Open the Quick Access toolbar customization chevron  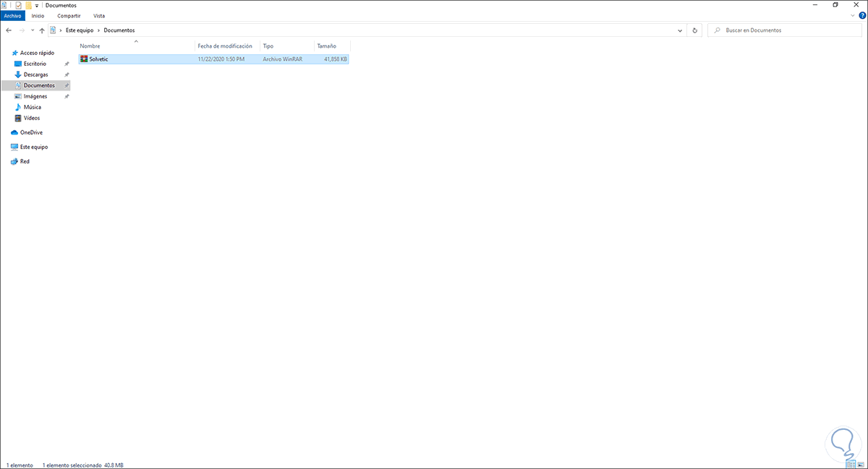point(36,5)
